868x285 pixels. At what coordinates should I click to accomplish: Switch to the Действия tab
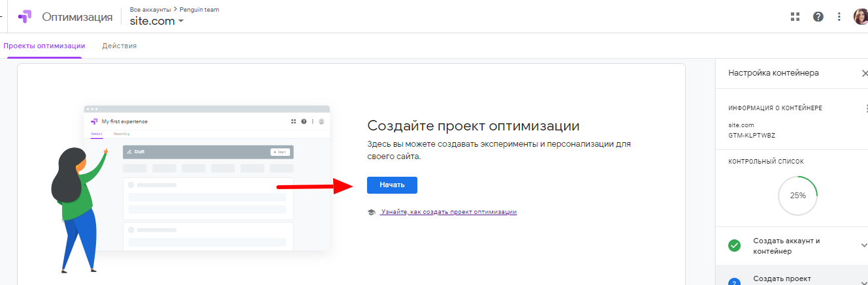point(119,46)
